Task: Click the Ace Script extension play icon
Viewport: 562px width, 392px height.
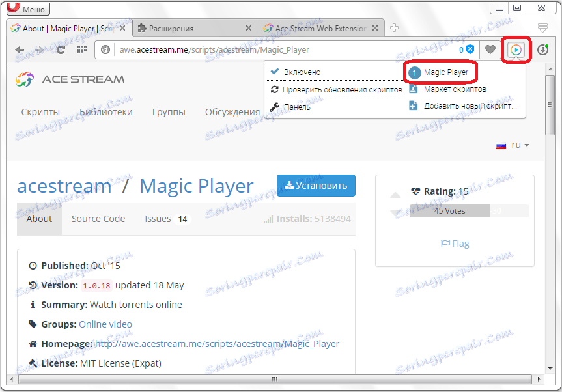Action: 516,49
